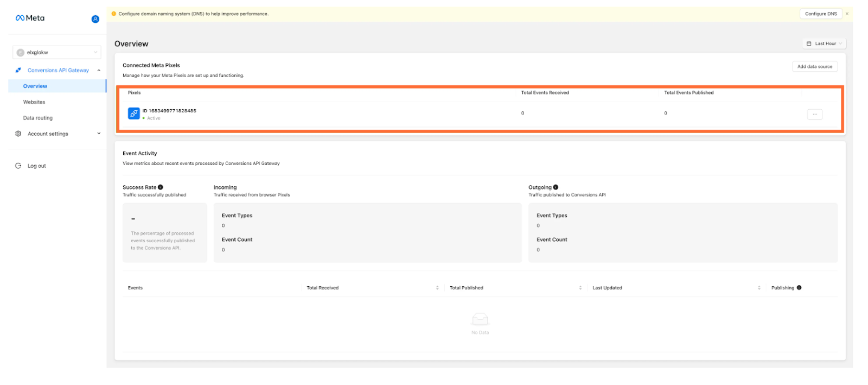
Task: Click the Connected Meta Pixels heading
Action: [151, 65]
